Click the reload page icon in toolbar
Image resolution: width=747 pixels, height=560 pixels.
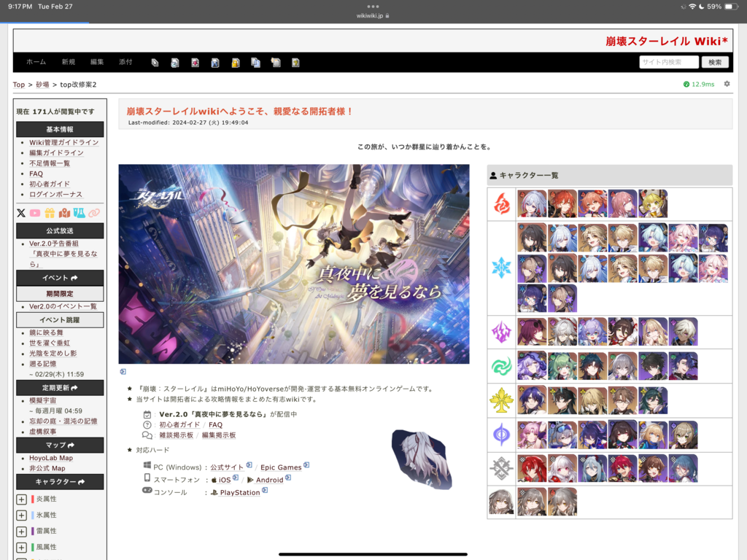[175, 63]
